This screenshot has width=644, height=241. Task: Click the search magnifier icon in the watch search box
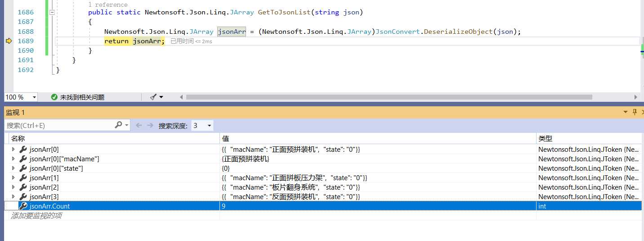119,125
